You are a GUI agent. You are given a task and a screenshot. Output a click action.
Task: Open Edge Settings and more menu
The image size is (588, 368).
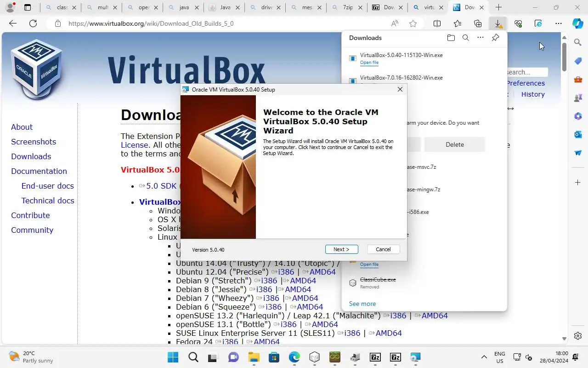[x=559, y=23]
